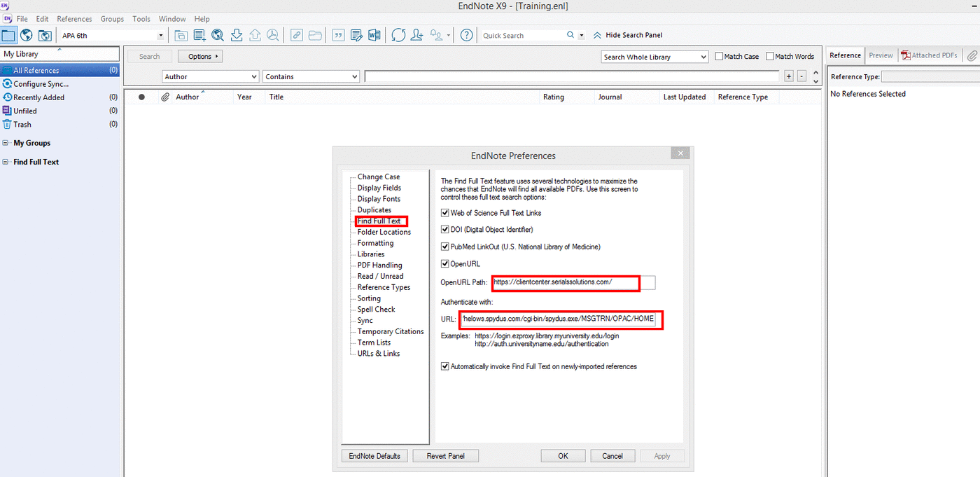Viewport: 980px width, 477px height.
Task: Click the Sync Library icon
Action: (398, 35)
